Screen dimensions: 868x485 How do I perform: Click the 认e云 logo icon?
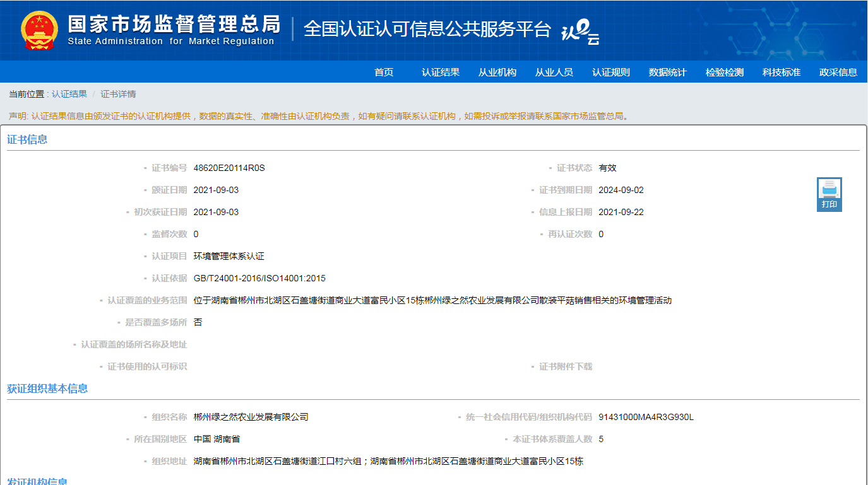tap(580, 32)
